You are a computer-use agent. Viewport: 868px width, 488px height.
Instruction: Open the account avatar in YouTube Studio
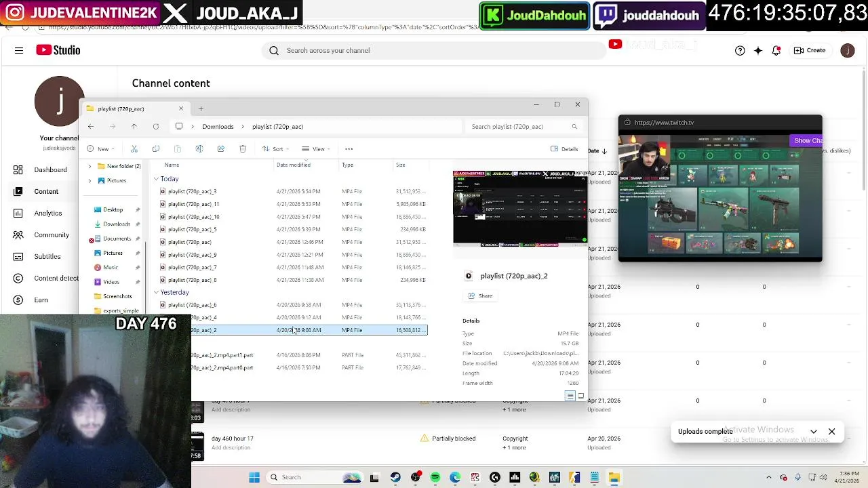pyautogui.click(x=847, y=50)
